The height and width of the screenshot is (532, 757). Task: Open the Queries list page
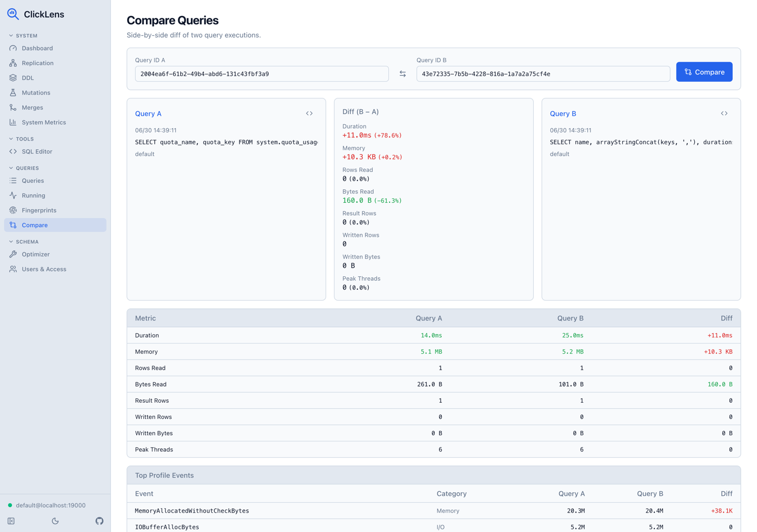tap(55, 181)
